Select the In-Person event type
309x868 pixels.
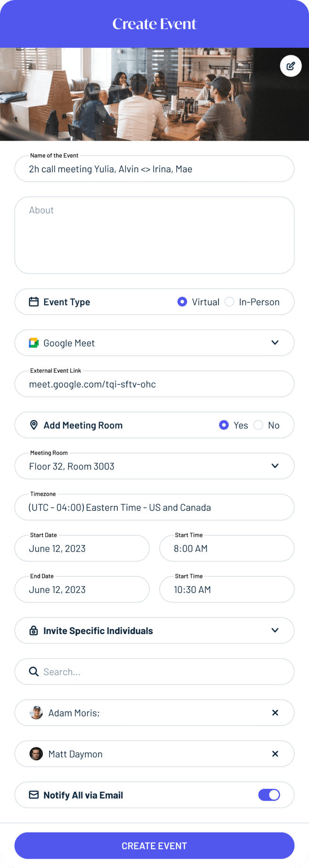229,302
